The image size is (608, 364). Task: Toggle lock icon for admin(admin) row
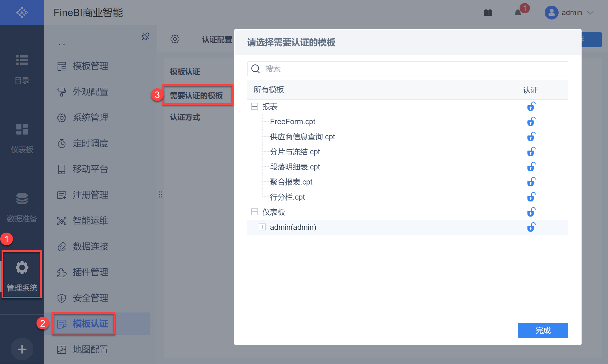(531, 227)
